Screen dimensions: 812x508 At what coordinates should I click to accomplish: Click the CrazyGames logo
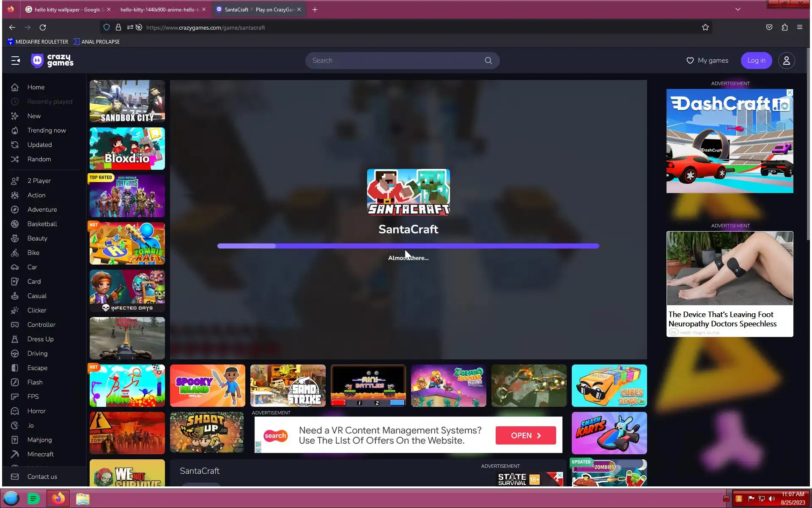click(x=52, y=61)
